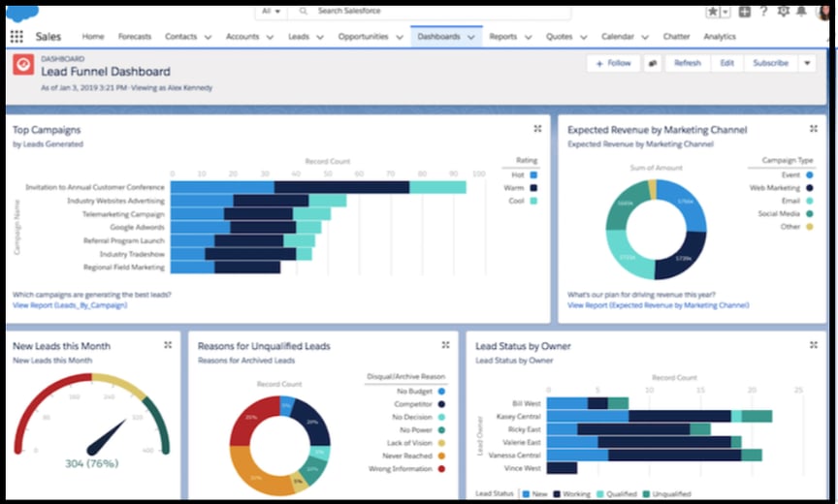Screen dimensions: 838x504
Task: Open the Help question mark icon
Action: pyautogui.click(x=763, y=11)
